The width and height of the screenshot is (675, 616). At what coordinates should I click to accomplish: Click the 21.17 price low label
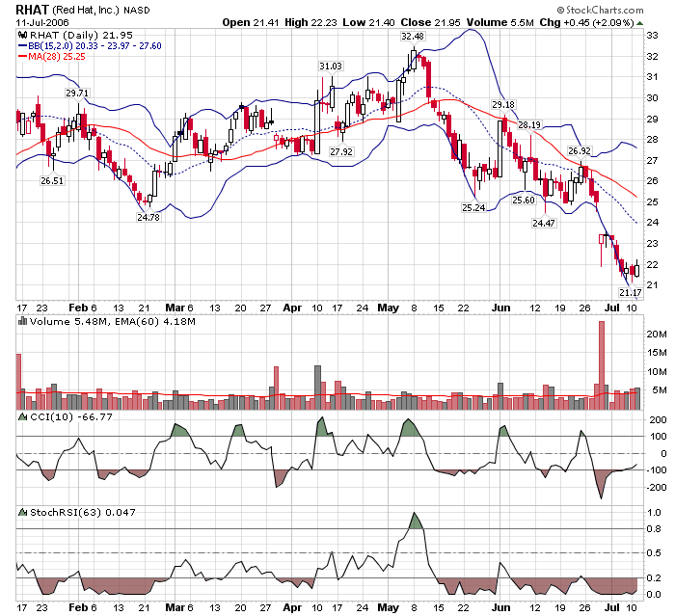tap(631, 293)
